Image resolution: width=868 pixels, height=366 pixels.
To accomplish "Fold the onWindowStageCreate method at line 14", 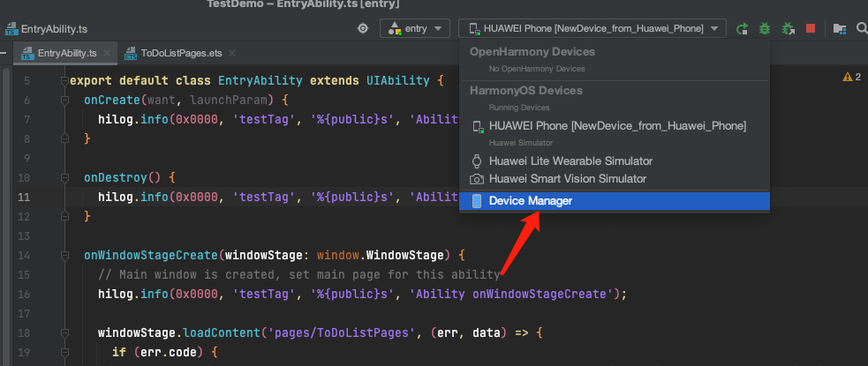I will (65, 256).
